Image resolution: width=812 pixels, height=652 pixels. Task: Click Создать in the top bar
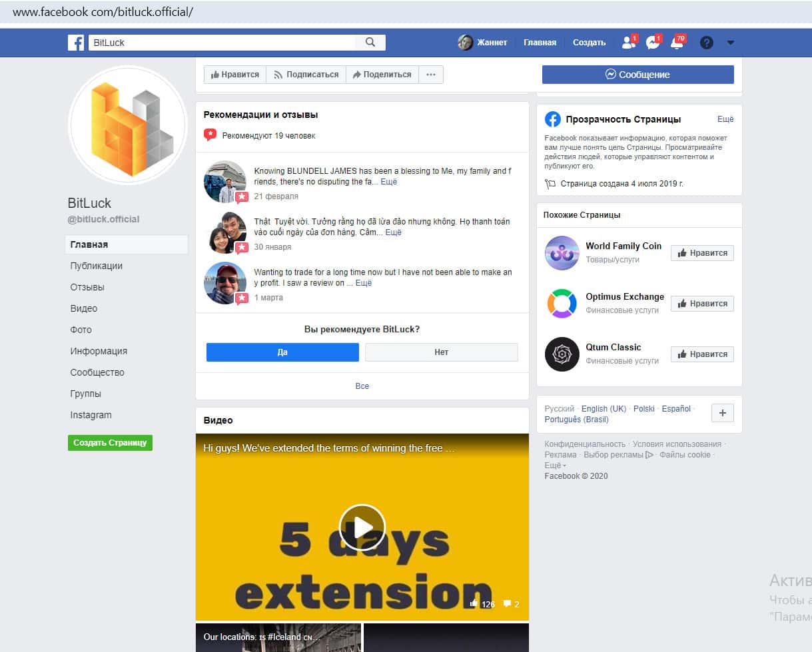point(589,43)
